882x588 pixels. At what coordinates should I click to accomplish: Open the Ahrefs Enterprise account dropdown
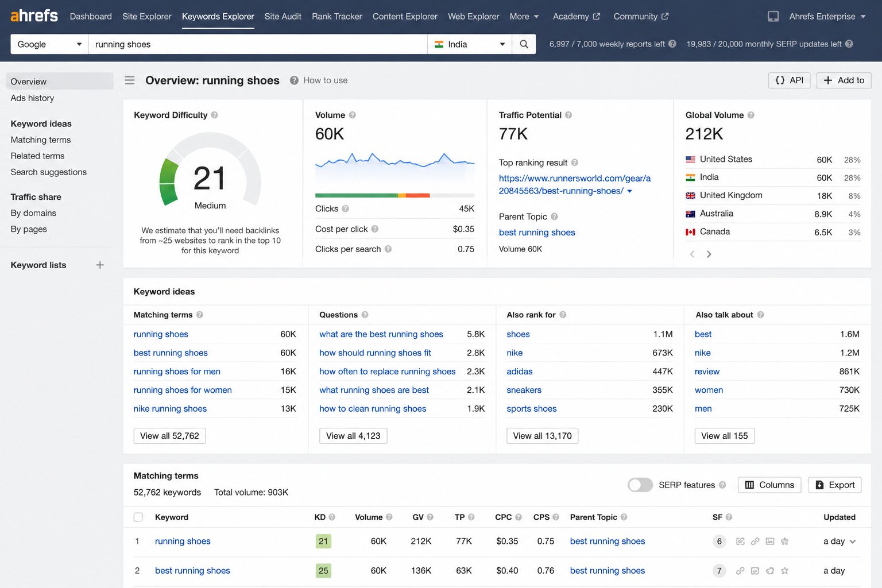pos(827,16)
